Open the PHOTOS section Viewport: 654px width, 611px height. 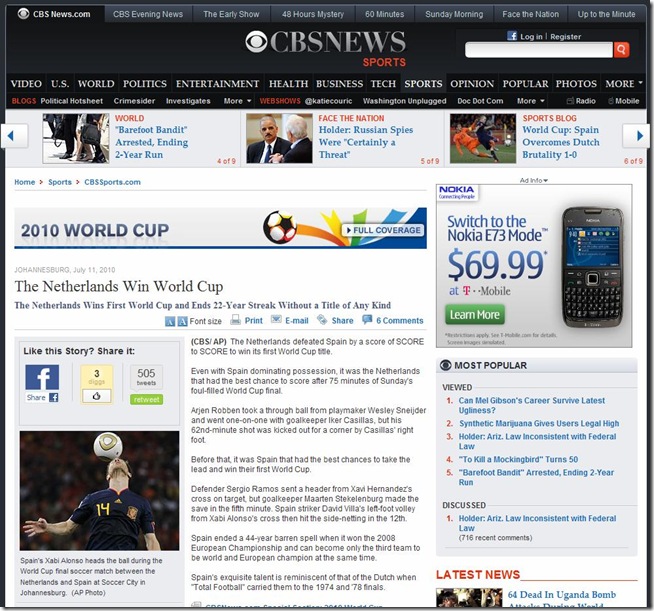pos(576,84)
